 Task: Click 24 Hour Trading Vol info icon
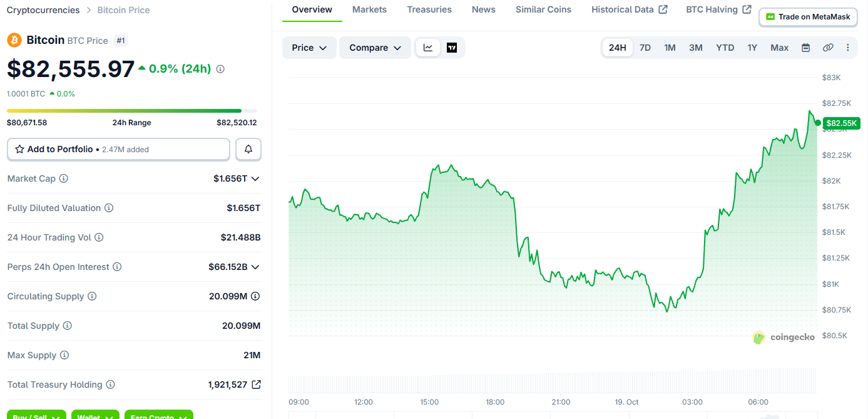click(x=99, y=237)
